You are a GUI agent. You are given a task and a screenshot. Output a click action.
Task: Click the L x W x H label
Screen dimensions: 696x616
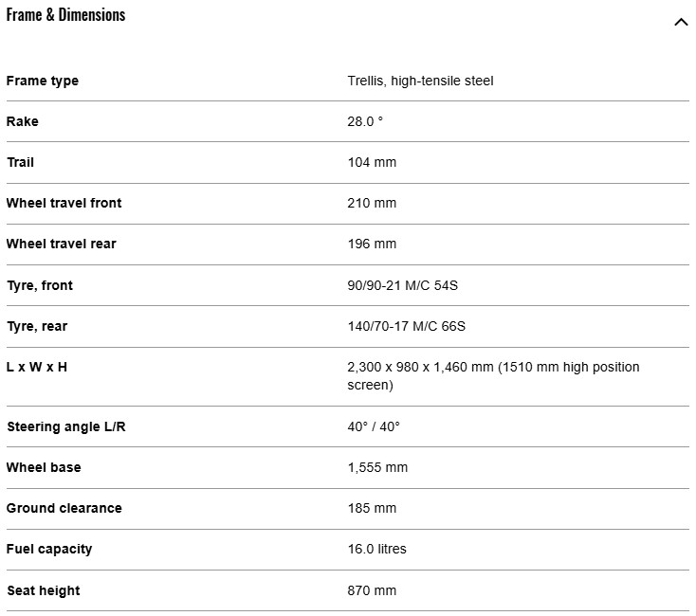click(37, 367)
